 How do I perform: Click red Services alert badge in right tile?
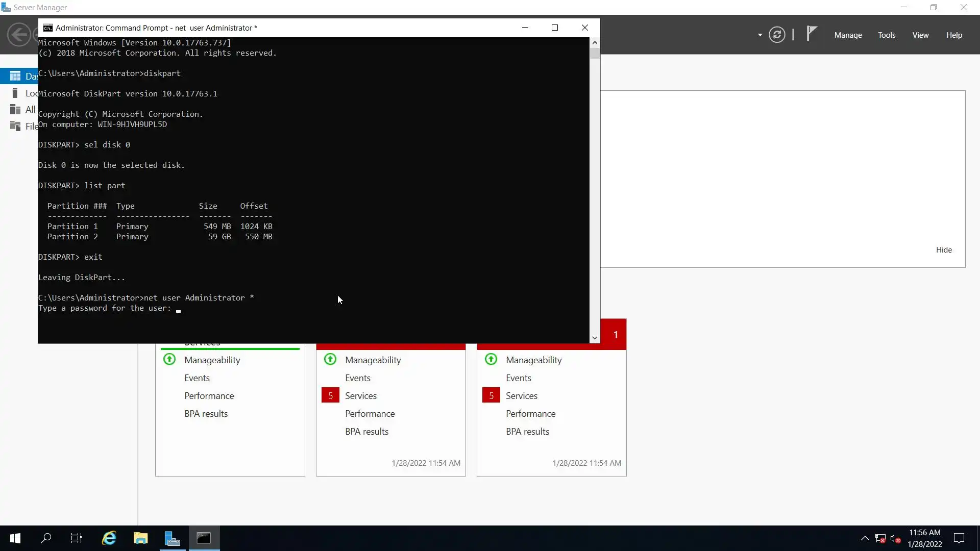tap(491, 396)
